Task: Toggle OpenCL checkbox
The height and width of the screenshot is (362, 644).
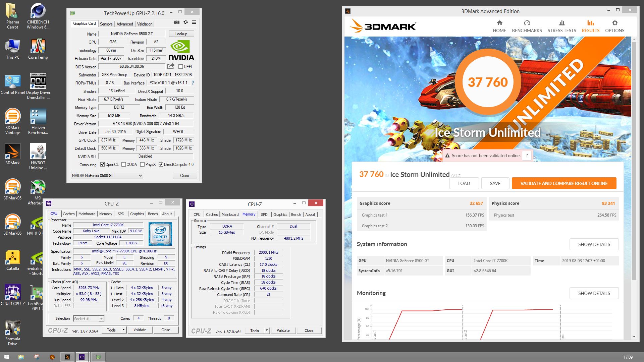Action: (103, 165)
